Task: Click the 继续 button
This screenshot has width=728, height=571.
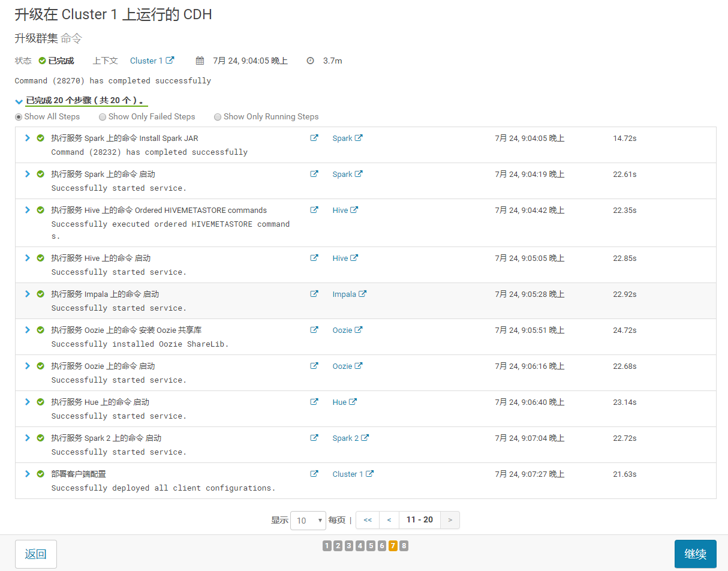Action: [696, 554]
